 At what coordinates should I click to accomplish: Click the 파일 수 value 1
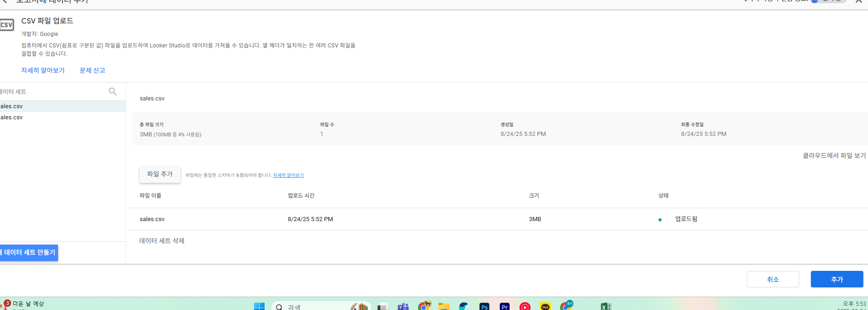click(322, 134)
